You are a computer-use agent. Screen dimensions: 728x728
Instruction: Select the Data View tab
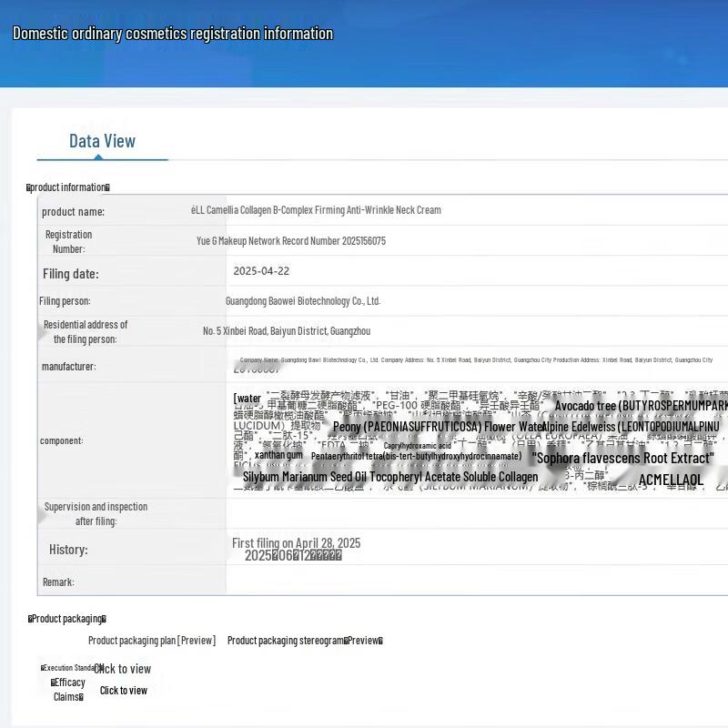pos(102,141)
